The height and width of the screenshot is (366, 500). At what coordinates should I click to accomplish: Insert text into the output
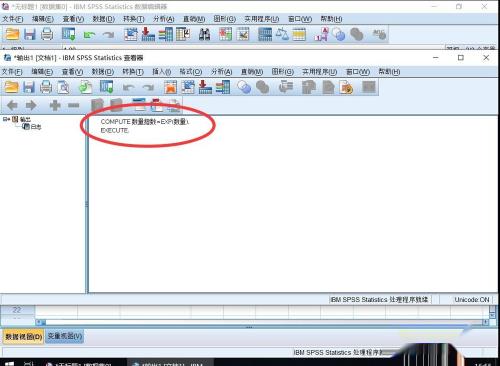pyautogui.click(x=174, y=105)
